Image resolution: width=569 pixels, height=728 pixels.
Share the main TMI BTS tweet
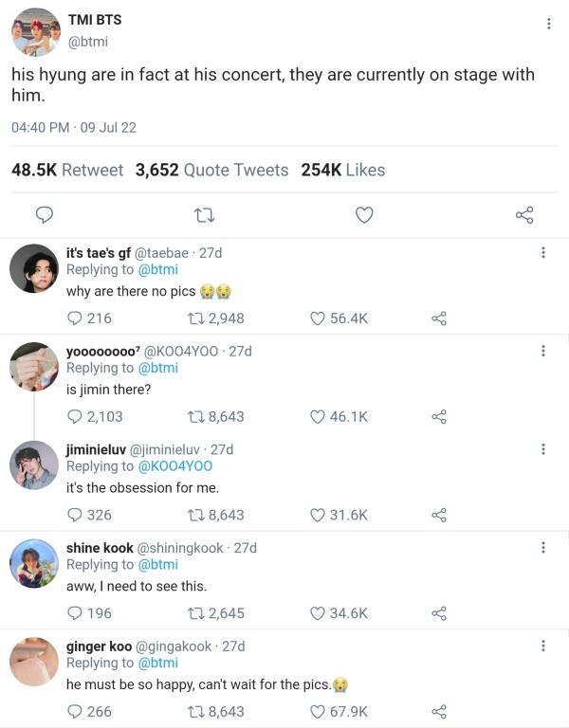click(524, 215)
